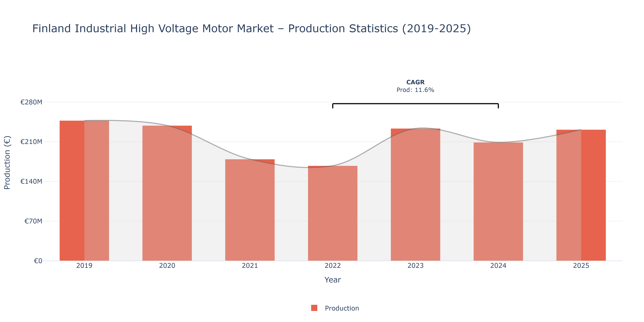Click the '2019' x-axis label
644x322 pixels.
point(84,266)
